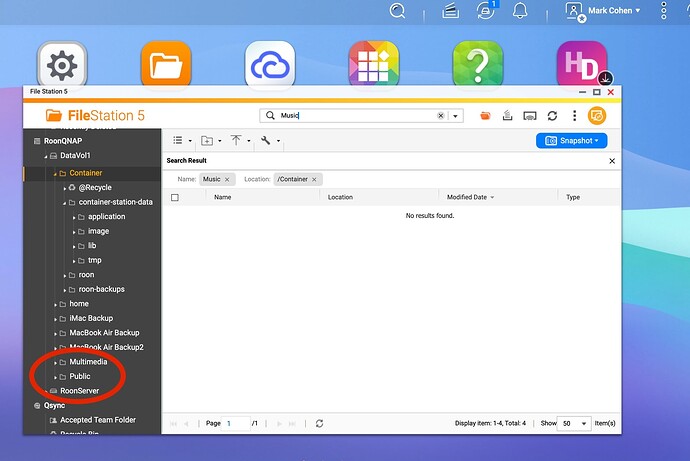Select the roon folder

pyautogui.click(x=86, y=274)
